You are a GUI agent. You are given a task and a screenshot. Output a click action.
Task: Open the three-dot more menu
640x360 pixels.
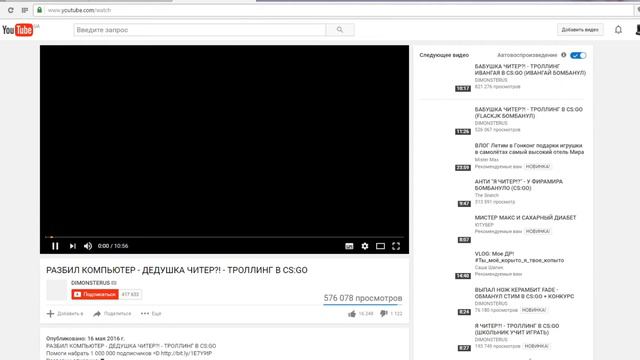click(151, 313)
